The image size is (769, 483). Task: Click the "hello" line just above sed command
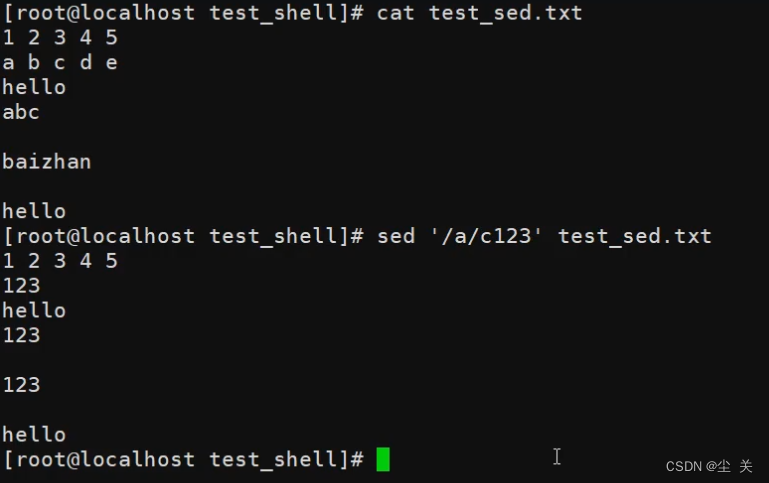click(x=34, y=211)
